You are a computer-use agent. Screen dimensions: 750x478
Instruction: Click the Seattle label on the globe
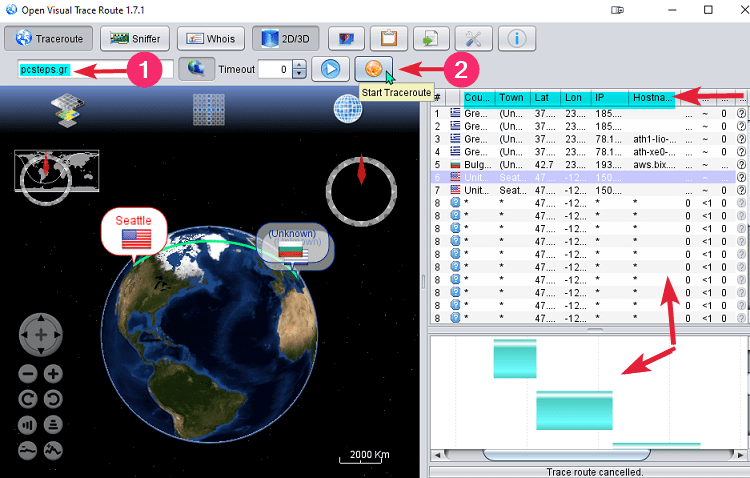coord(134,232)
